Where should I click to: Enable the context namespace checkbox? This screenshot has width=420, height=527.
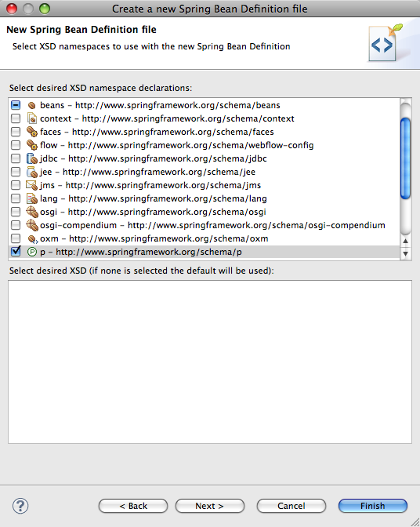(x=16, y=118)
